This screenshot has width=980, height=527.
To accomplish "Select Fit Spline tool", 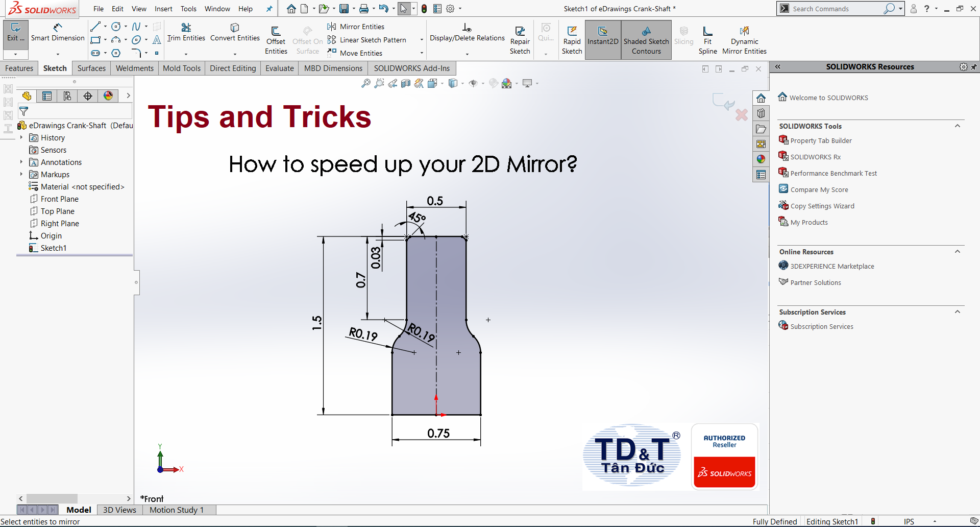I will tap(707, 40).
